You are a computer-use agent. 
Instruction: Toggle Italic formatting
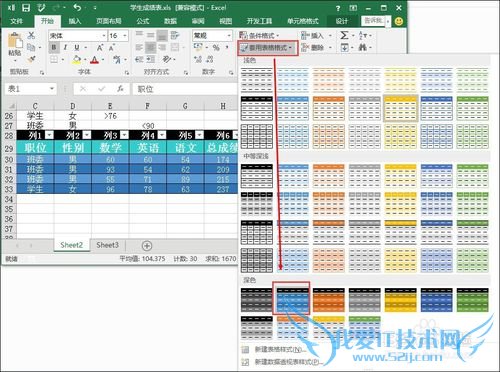point(65,48)
